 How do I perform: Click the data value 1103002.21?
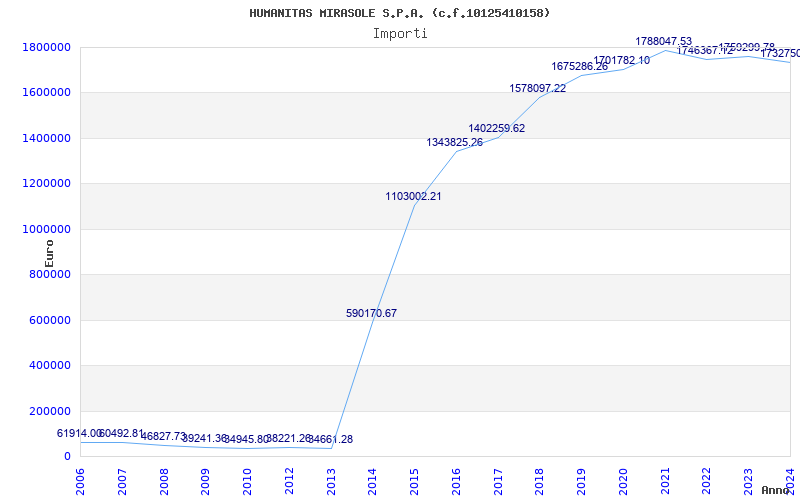click(413, 196)
